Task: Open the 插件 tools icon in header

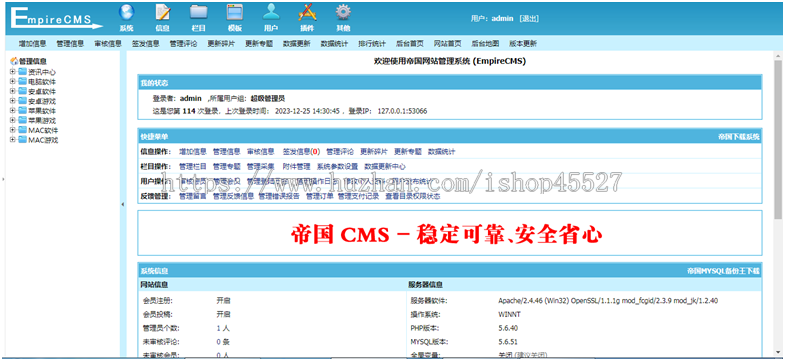Action: (307, 12)
